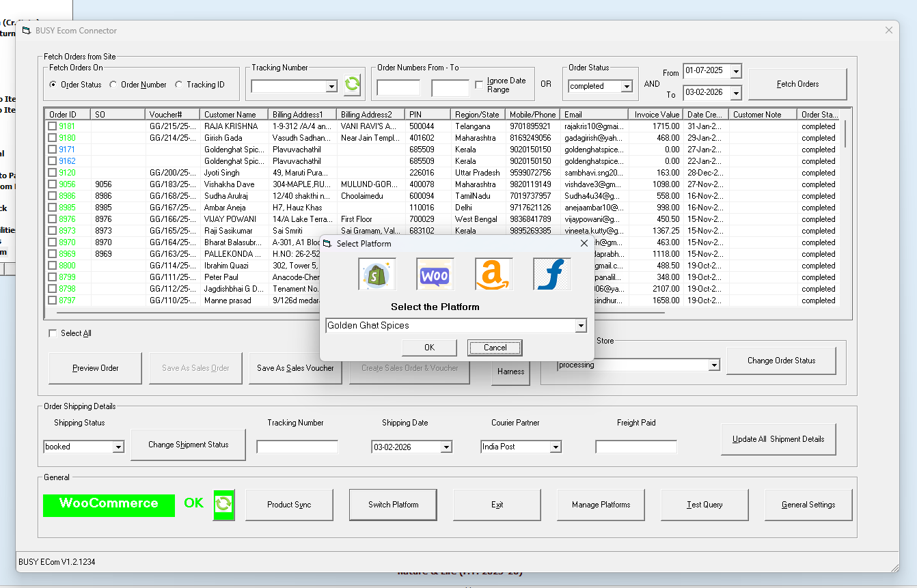Select the Flipkart platform icon
This screenshot has width=917, height=588.
(x=552, y=275)
